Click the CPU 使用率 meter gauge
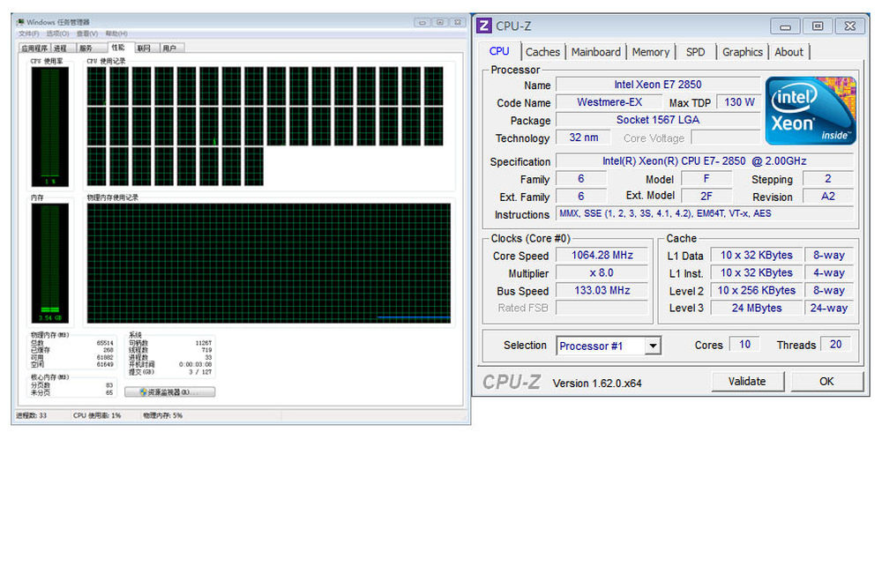This screenshot has width=882, height=588. (x=50, y=126)
